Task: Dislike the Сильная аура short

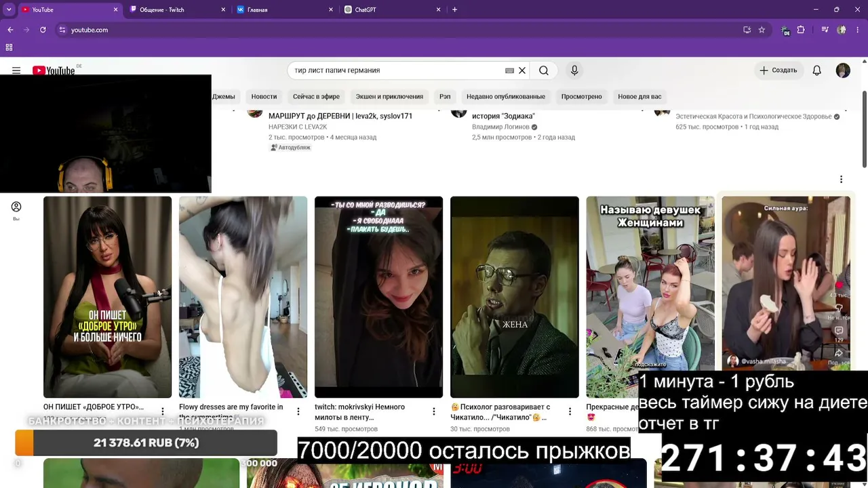Action: point(839,308)
